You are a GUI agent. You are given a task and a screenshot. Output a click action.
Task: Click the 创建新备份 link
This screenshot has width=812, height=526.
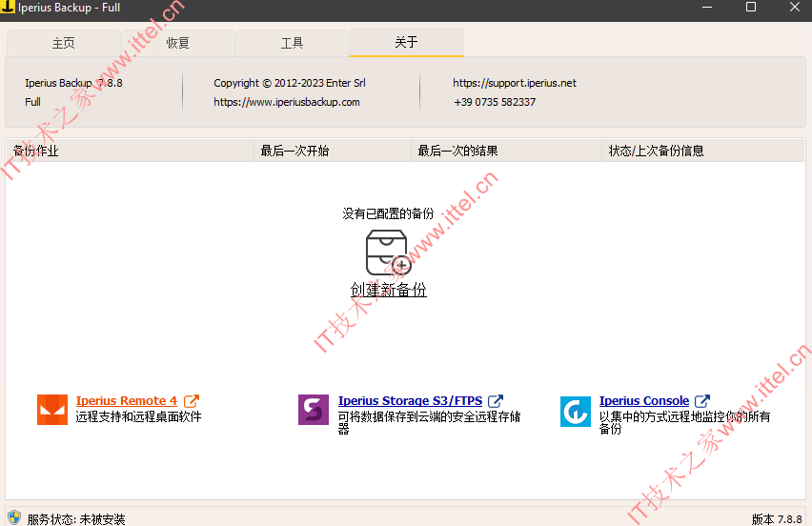point(389,290)
